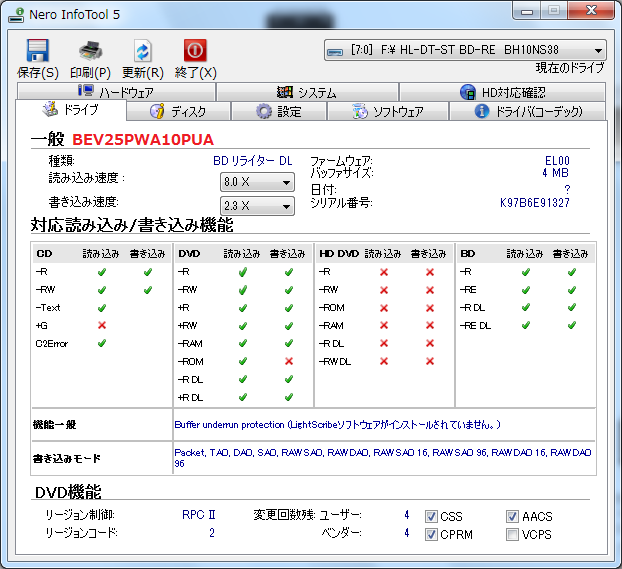Select the ディスク tab
Viewport: 622px width, 569px height.
[178, 111]
